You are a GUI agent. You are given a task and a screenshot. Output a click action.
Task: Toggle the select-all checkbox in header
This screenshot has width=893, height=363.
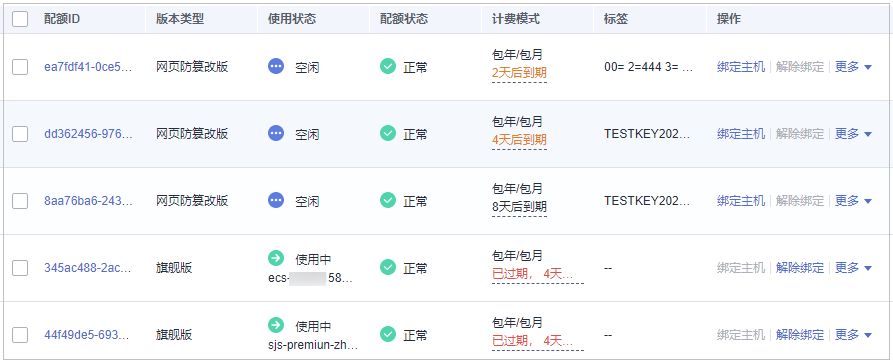coord(20,19)
